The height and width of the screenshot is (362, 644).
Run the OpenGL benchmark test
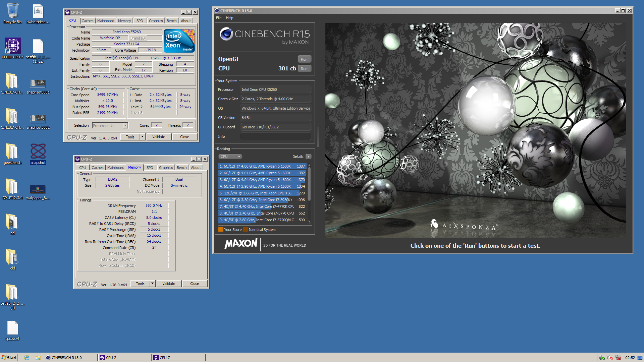304,59
